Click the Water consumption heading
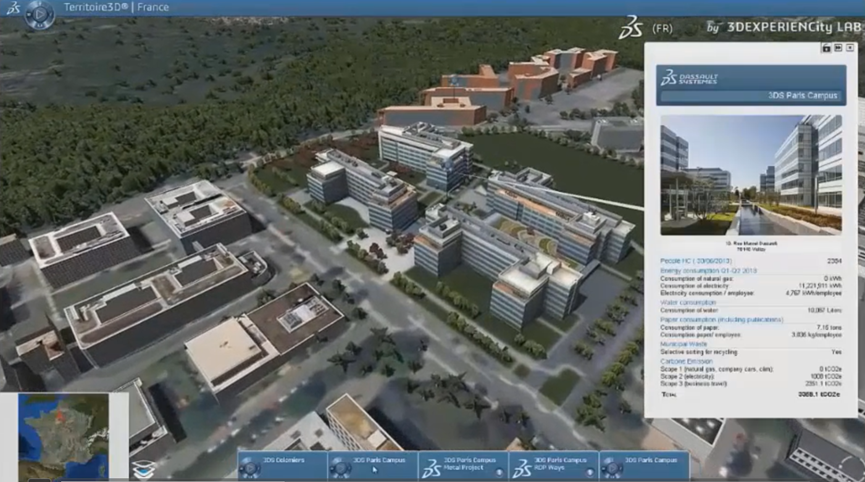Screen dimensions: 865x482 tap(688, 303)
